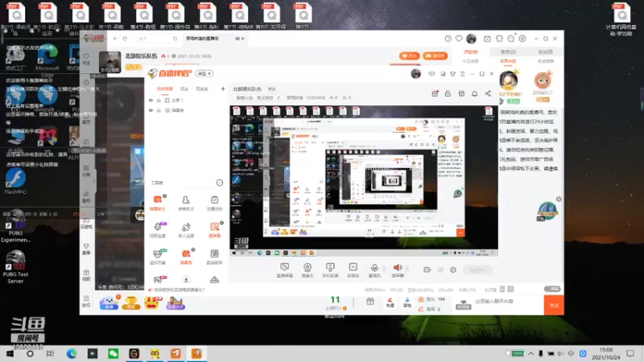Screen dimensions: 644x362
Task: Show hidden system tray icons
Action: click(x=530, y=353)
